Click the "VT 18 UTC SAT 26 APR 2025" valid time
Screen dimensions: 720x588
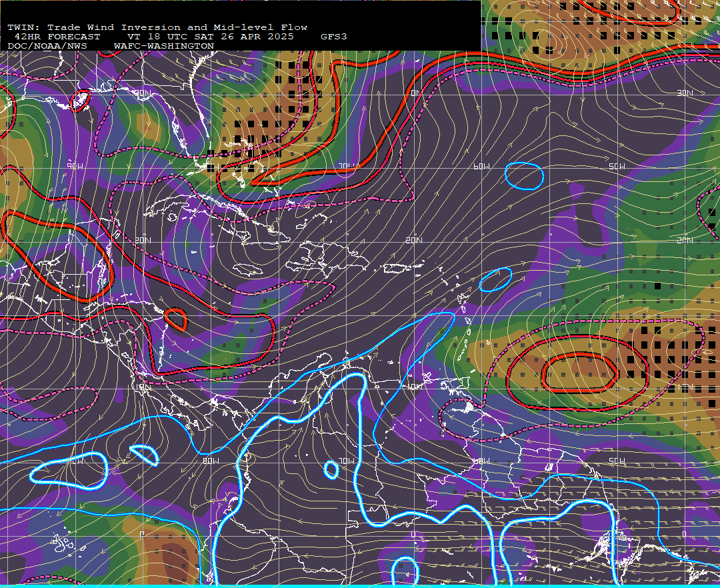tap(210, 37)
